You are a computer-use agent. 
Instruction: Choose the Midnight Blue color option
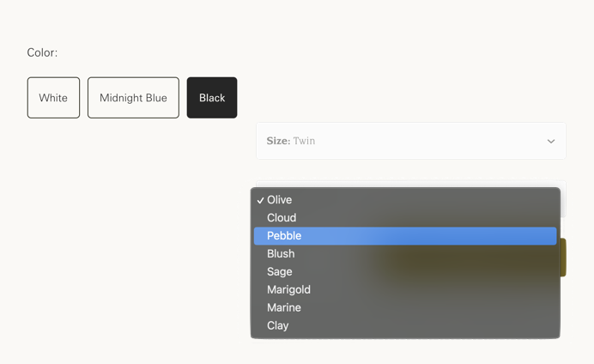click(133, 98)
